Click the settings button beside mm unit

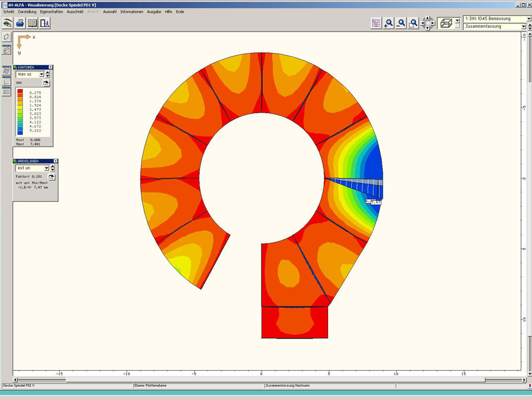coord(46,83)
